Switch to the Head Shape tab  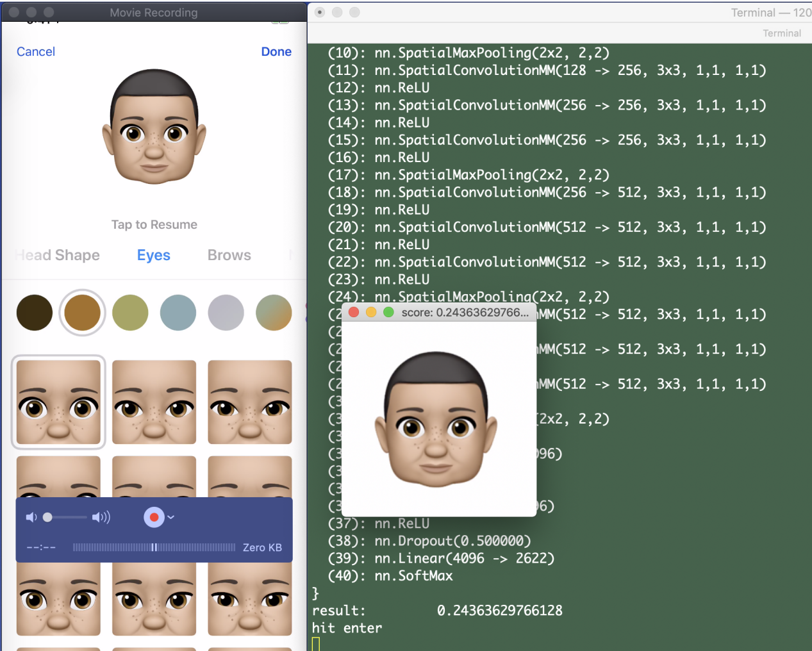point(57,255)
